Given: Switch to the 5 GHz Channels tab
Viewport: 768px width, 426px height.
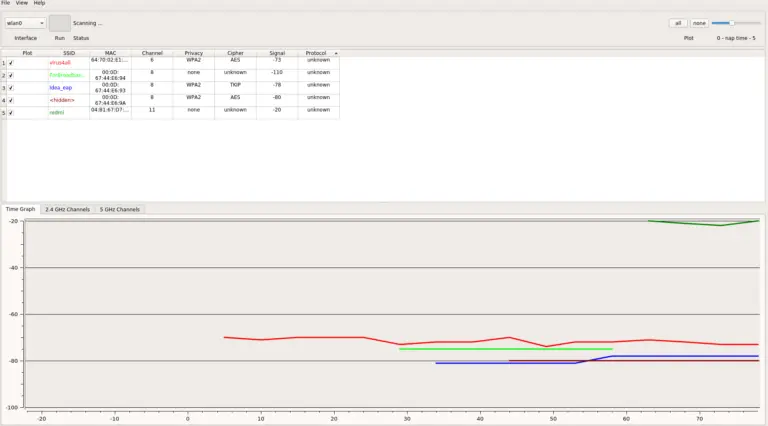Looking at the screenshot, I should click(120, 209).
